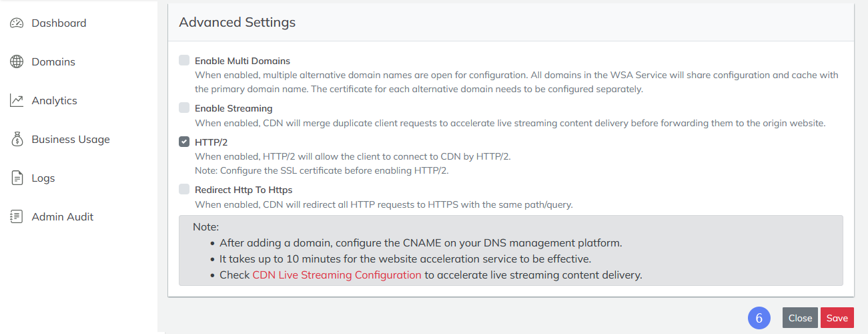Viewport: 868px width, 334px height.
Task: Open the Logs page
Action: 43,178
